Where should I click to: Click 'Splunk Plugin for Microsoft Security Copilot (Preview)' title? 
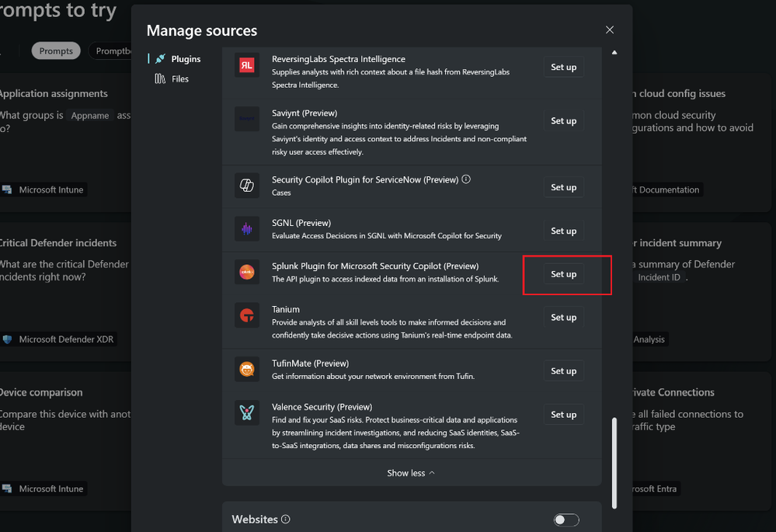tap(375, 266)
